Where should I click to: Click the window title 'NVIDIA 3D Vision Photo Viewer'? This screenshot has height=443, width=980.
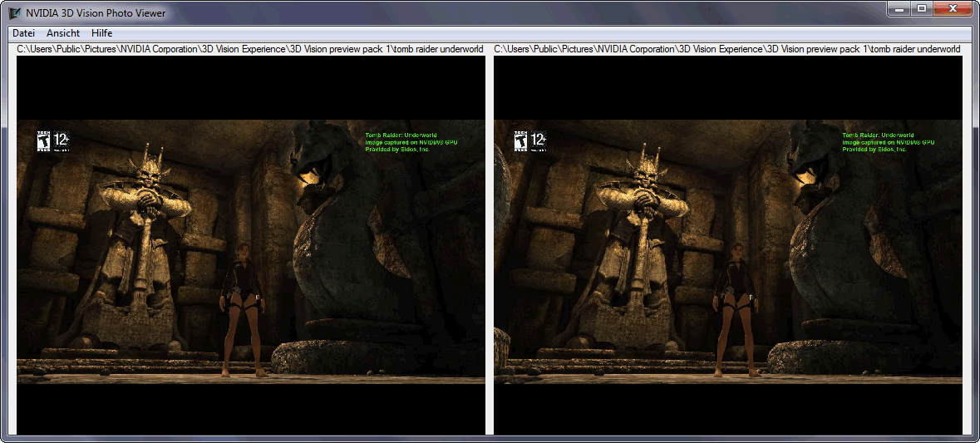coord(95,12)
